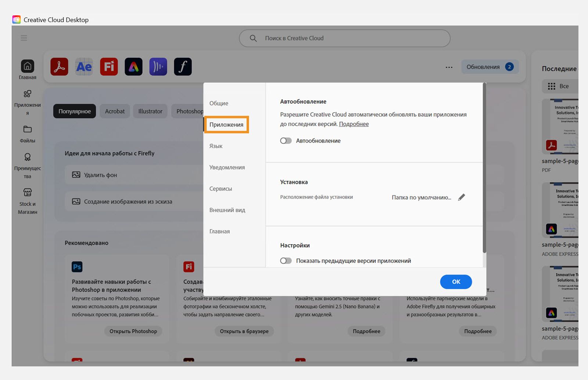Click the three-dots more apps icon
The image size is (588, 380).
(449, 67)
